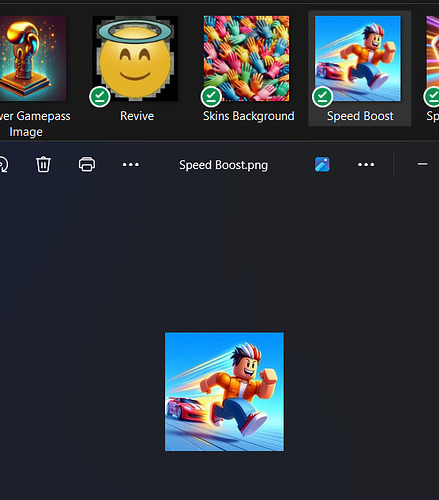Open the see more menu right of Photos icon

click(x=366, y=164)
